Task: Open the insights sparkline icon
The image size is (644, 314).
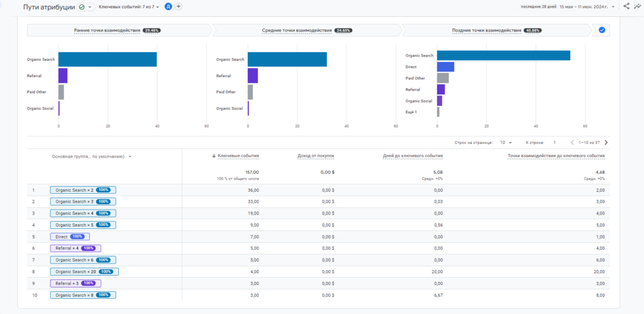Action: (636, 6)
